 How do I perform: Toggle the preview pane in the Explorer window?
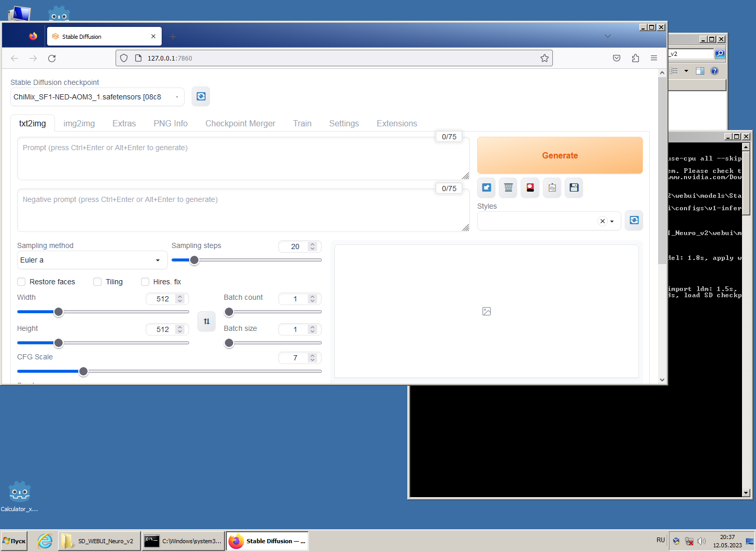tap(700, 71)
